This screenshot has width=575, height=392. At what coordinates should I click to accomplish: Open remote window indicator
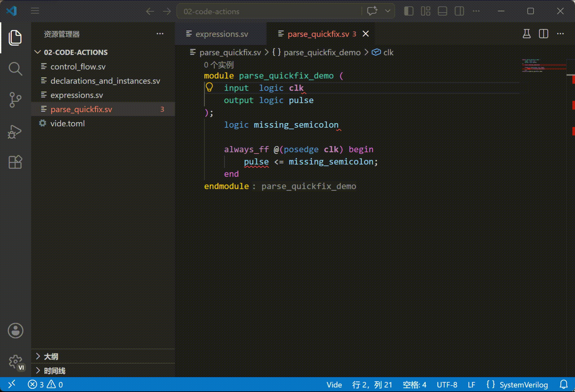(x=12, y=385)
